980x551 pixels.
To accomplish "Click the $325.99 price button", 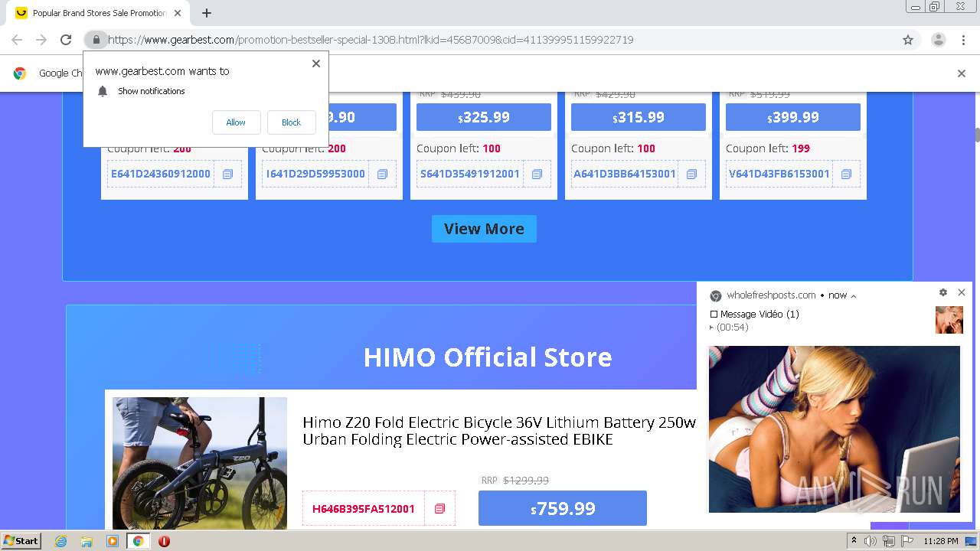I will [484, 117].
